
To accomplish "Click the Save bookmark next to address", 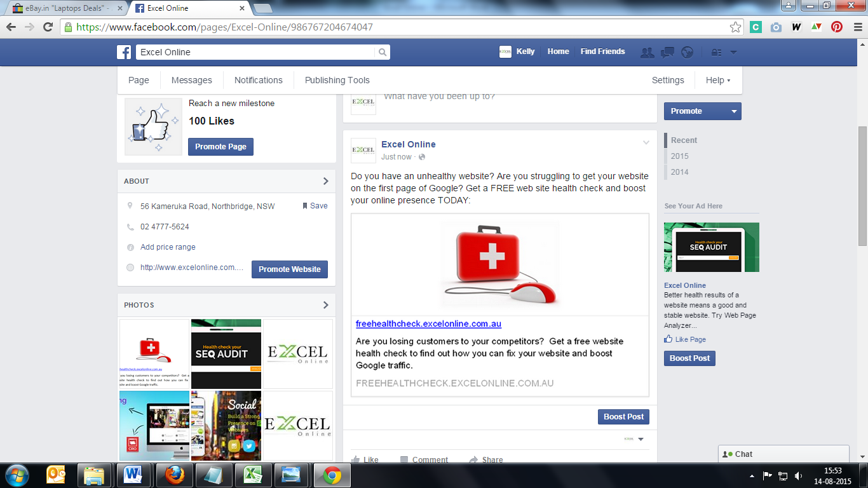I will pos(315,206).
